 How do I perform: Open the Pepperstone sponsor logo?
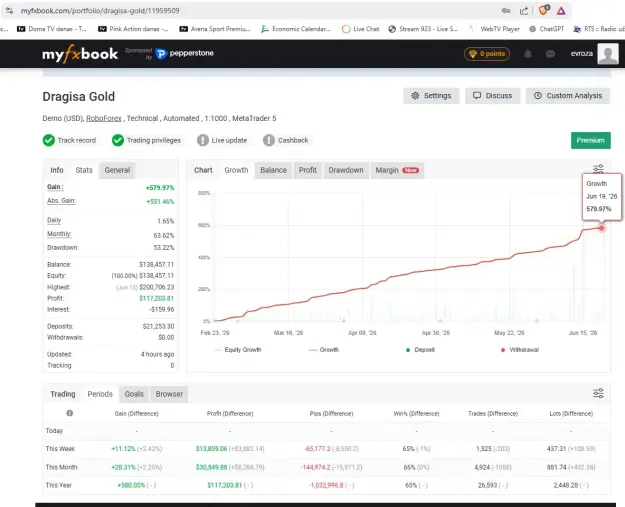(185, 53)
